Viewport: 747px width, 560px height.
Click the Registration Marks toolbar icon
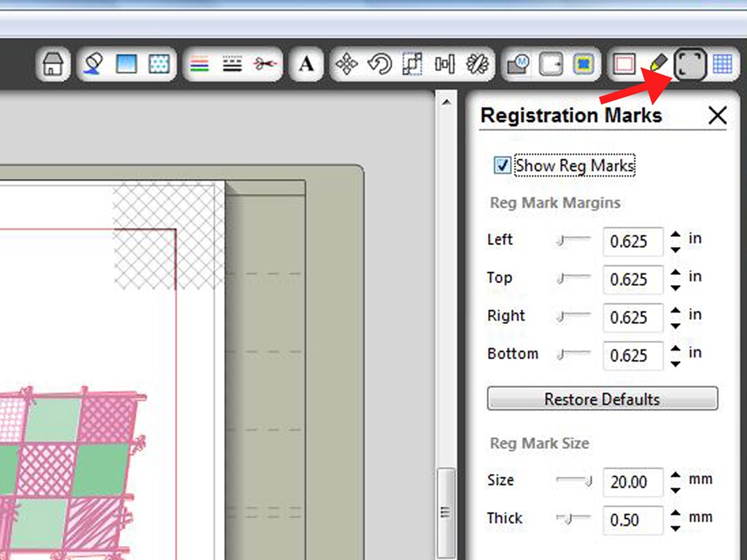coord(689,64)
